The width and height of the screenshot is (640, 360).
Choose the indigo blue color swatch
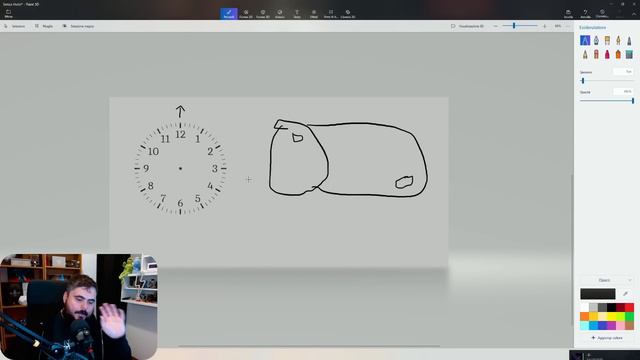tap(602, 325)
